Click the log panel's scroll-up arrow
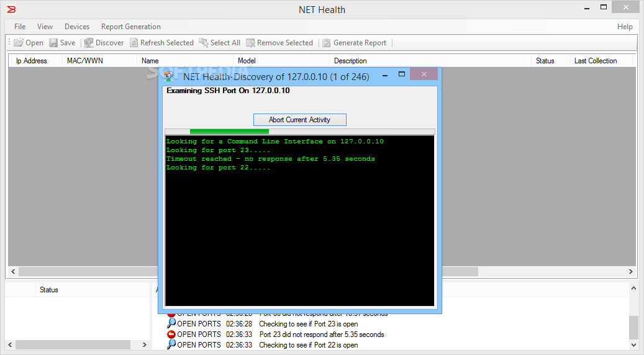 coord(633,288)
